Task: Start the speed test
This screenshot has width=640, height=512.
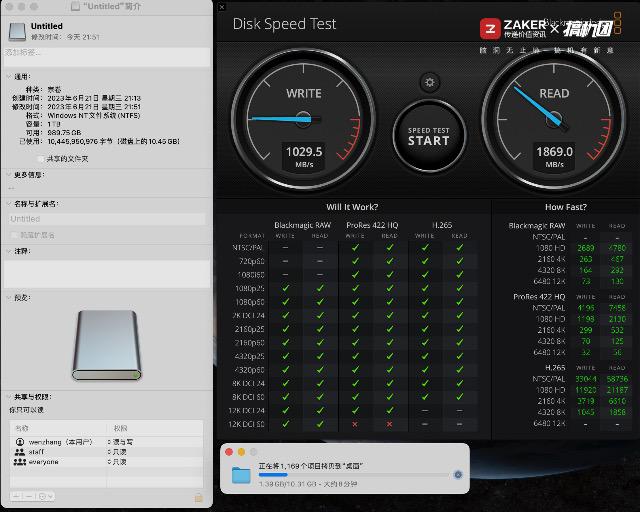Action: click(429, 136)
